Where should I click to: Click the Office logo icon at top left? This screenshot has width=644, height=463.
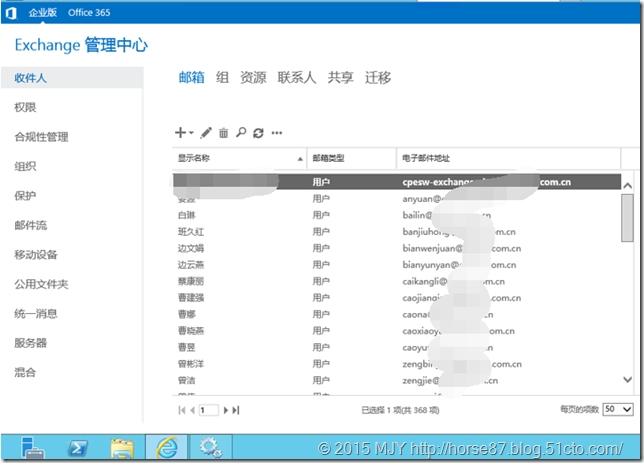point(11,11)
